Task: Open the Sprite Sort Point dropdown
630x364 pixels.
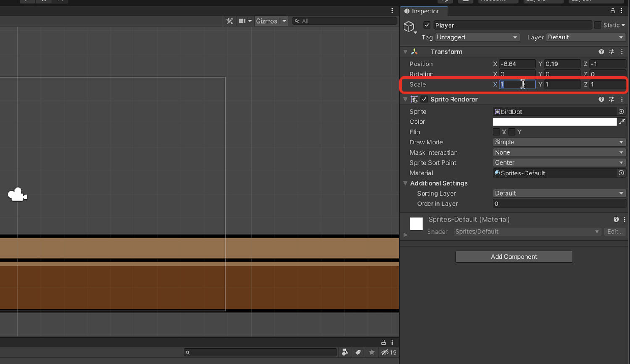Action: (559, 162)
